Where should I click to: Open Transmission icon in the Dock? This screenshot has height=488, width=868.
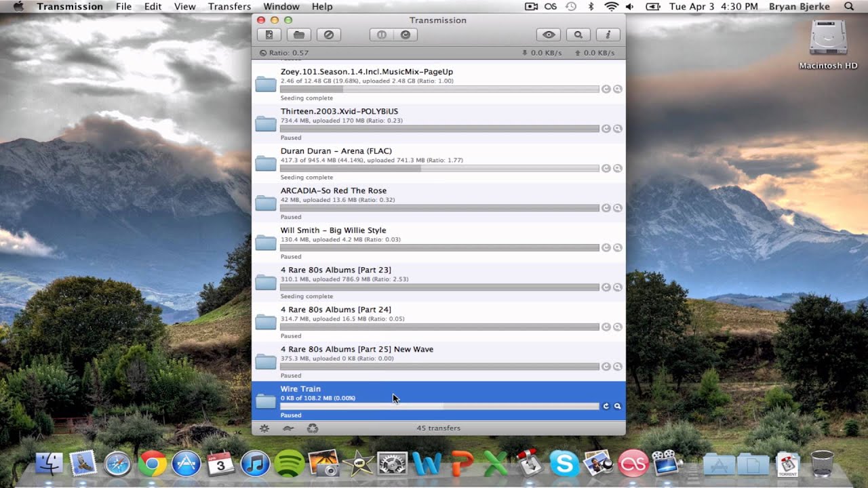530,464
